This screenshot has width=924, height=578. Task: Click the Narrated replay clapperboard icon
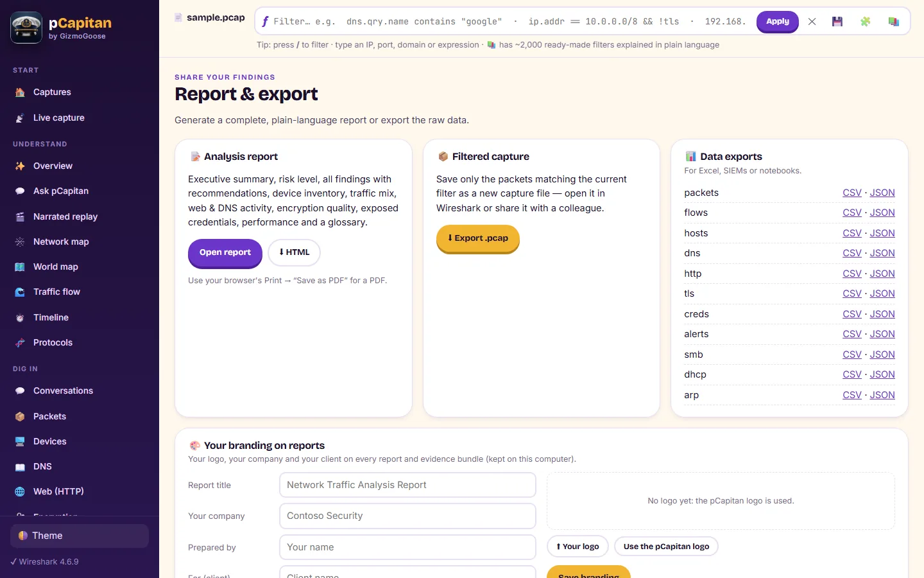tap(20, 217)
